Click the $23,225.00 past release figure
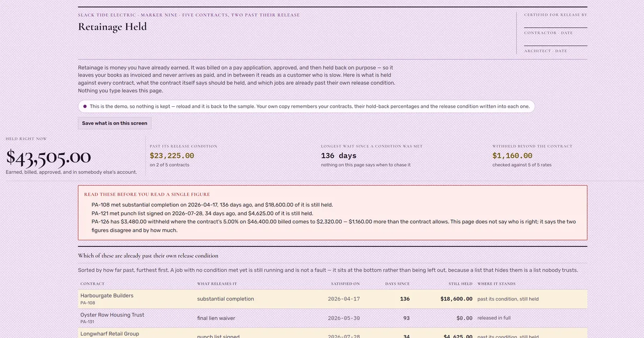 pyautogui.click(x=172, y=156)
